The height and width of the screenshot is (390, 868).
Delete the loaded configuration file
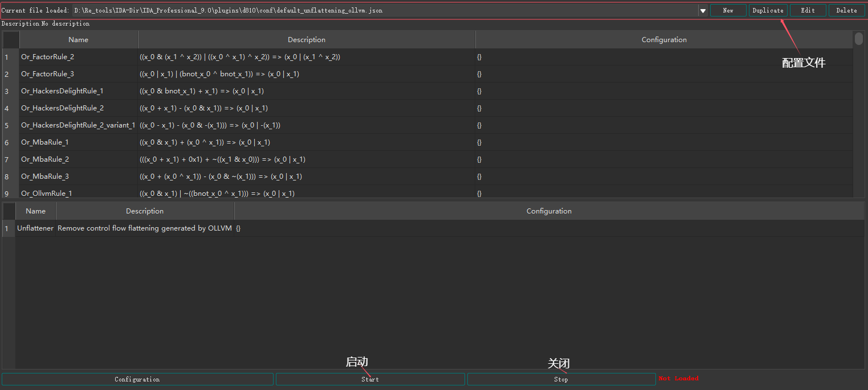click(846, 10)
